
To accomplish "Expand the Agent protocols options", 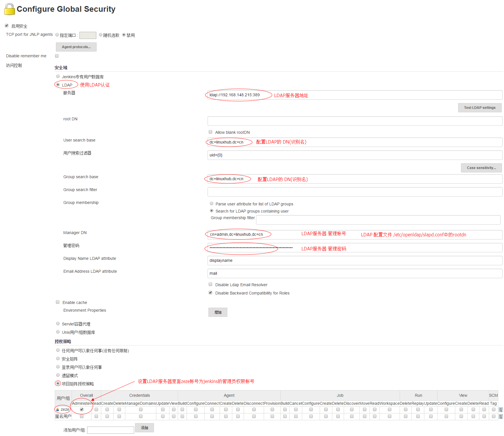I will 76,47.
